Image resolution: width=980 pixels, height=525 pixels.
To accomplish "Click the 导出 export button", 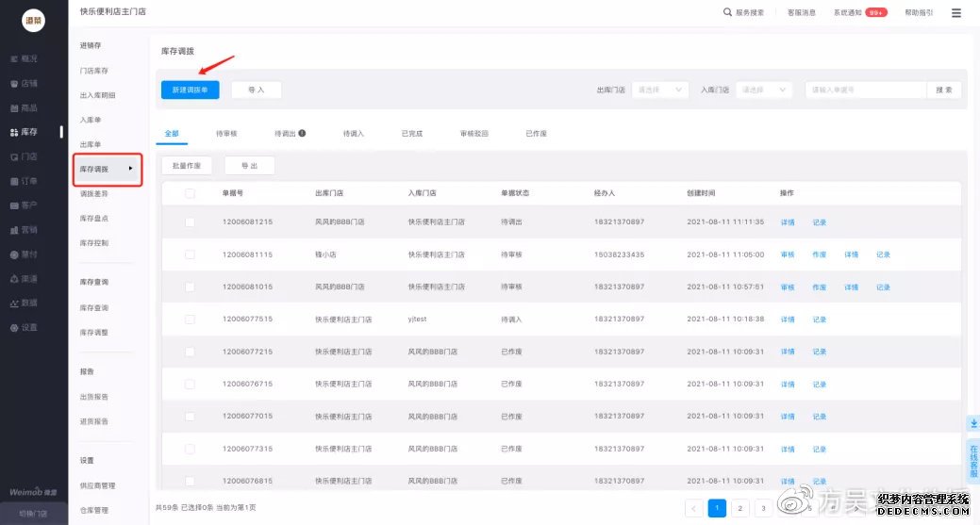I will point(249,166).
